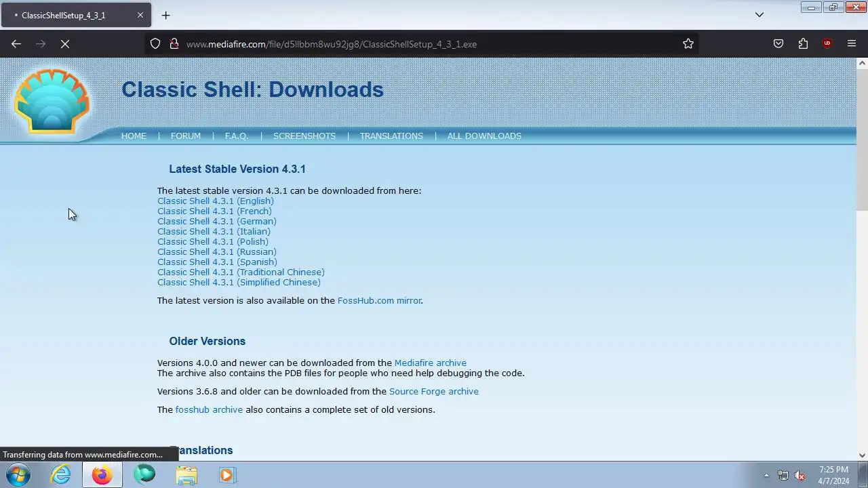Stop loading the page

point(65,44)
